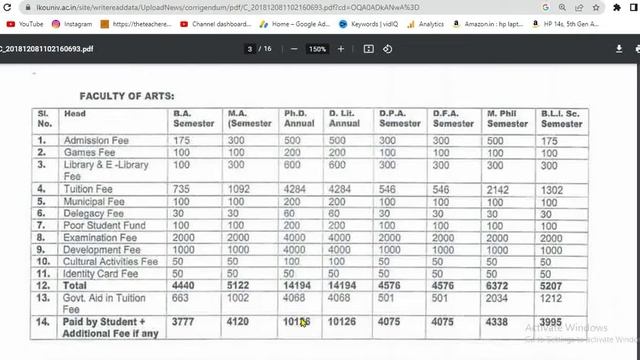Open the Instagram bookmark
640x360 pixels.
click(72, 24)
